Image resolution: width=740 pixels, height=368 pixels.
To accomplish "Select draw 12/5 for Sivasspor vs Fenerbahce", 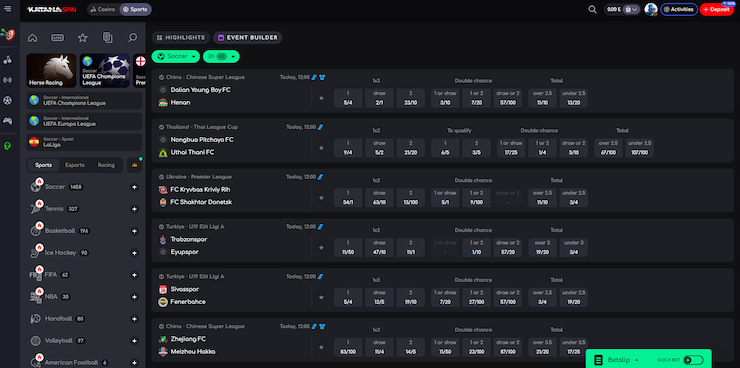I will 379,297.
